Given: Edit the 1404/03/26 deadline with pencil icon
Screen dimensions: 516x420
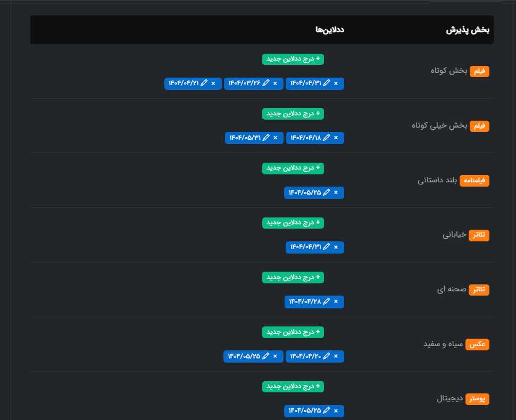Looking at the screenshot, I should 264,83.
